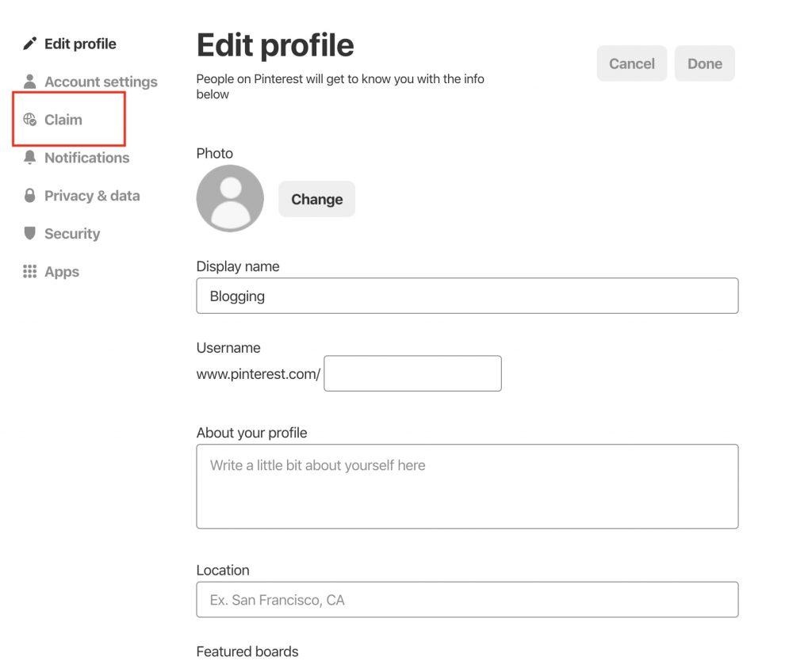The height and width of the screenshot is (661, 812).
Task: Go to Account settings
Action: coord(101,82)
